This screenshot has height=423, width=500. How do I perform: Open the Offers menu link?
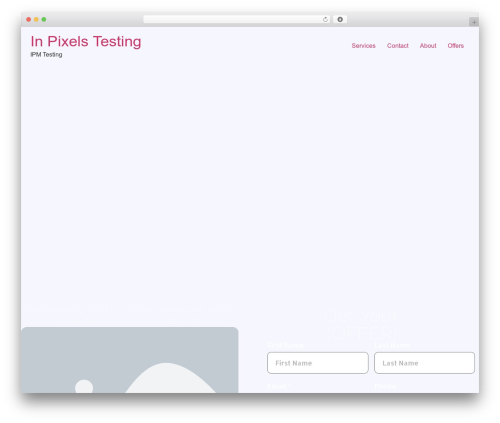(455, 46)
